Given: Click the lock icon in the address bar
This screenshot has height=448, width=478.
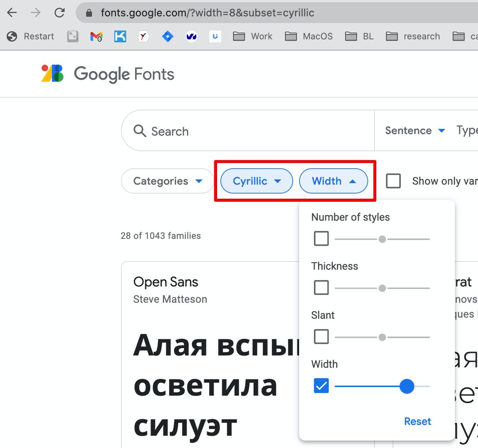Looking at the screenshot, I should pyautogui.click(x=89, y=13).
